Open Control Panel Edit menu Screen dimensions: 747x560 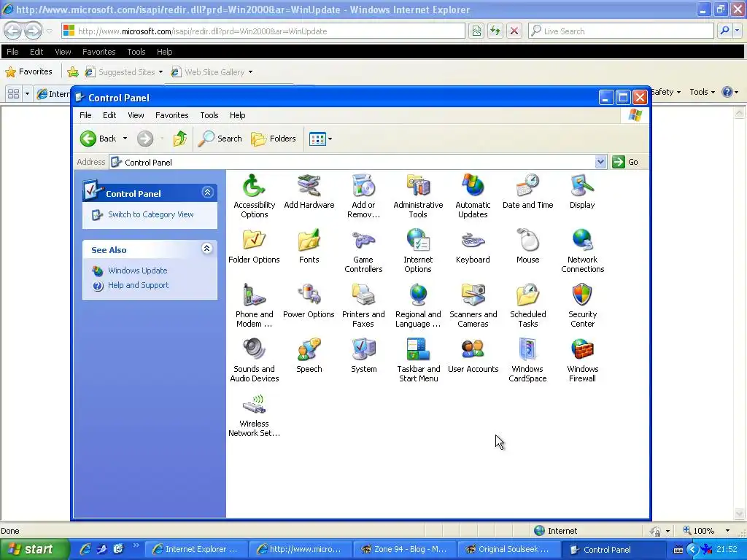coord(109,115)
